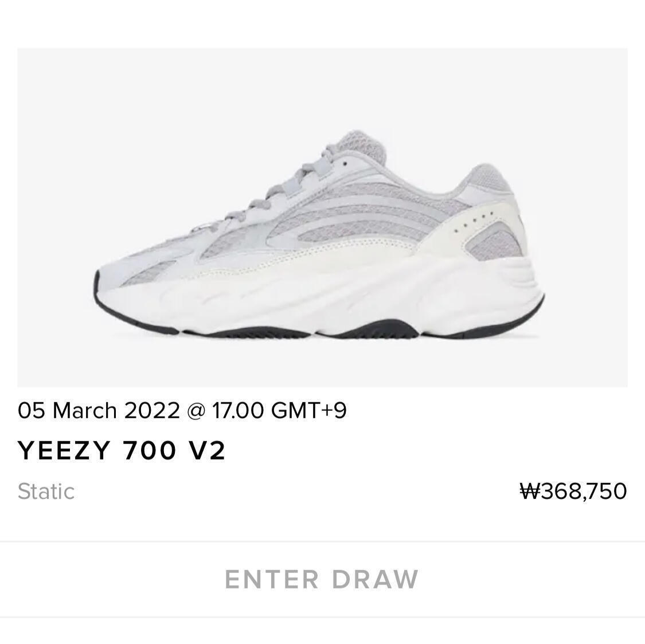Click the ₩368,750 price
This screenshot has width=645, height=644.
(x=573, y=490)
